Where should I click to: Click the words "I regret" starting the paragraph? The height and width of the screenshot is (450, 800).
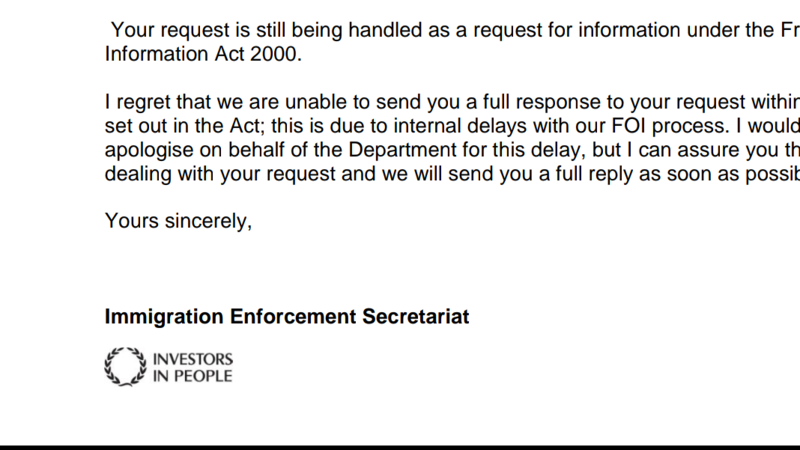[137, 102]
